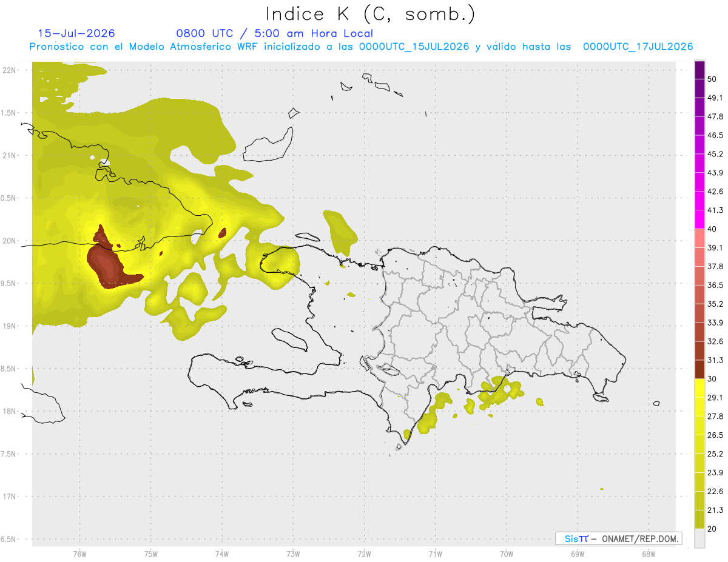
Task: Click the colorbar label "32.6"
Action: click(716, 341)
